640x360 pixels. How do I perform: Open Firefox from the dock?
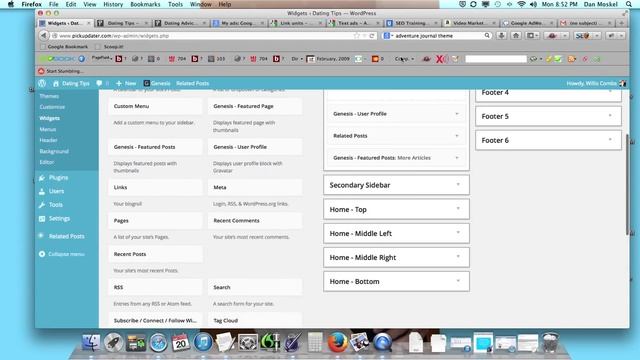tap(337, 342)
